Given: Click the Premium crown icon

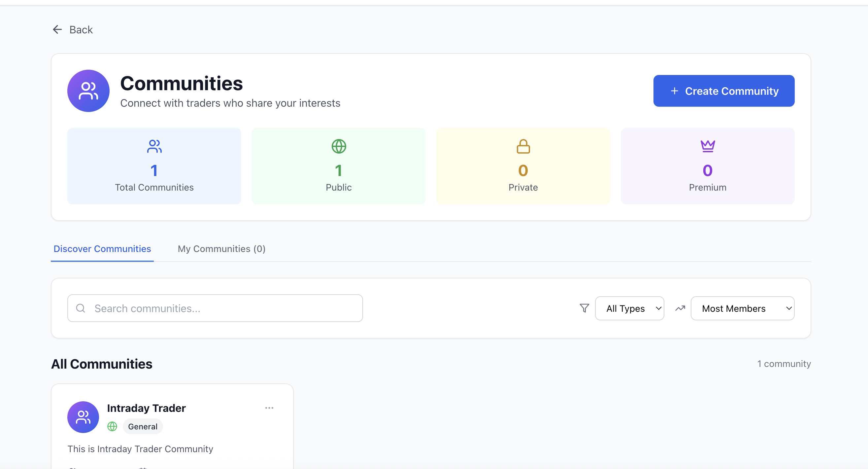Looking at the screenshot, I should [x=707, y=146].
